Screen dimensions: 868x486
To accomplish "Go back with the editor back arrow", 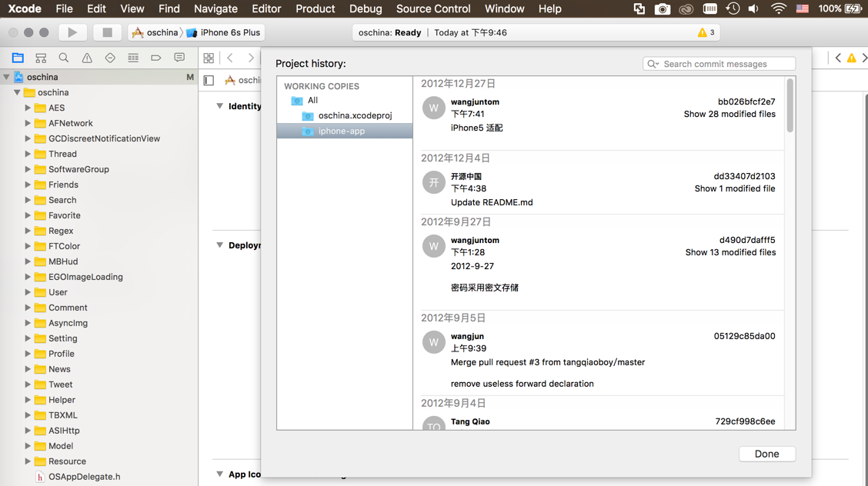I will (230, 58).
